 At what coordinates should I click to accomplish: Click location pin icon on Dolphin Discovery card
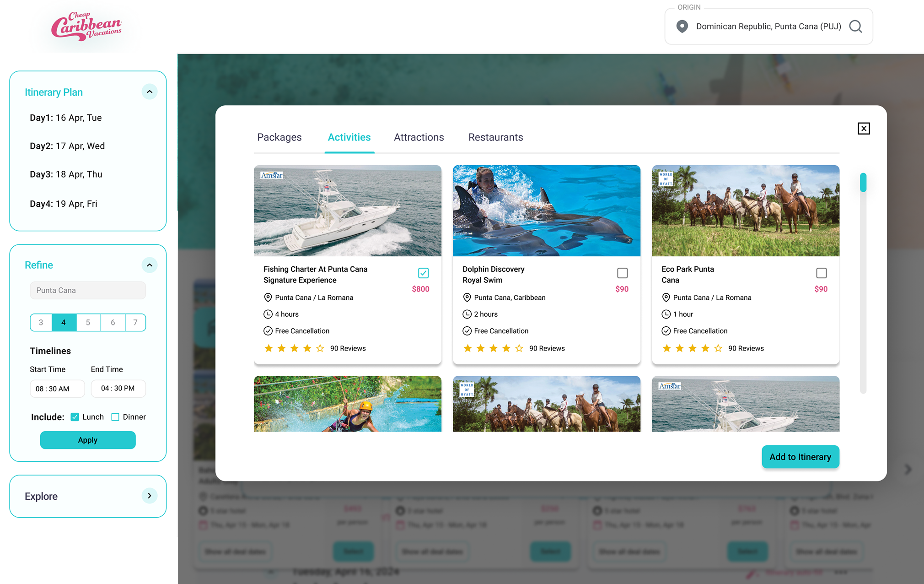click(x=467, y=297)
